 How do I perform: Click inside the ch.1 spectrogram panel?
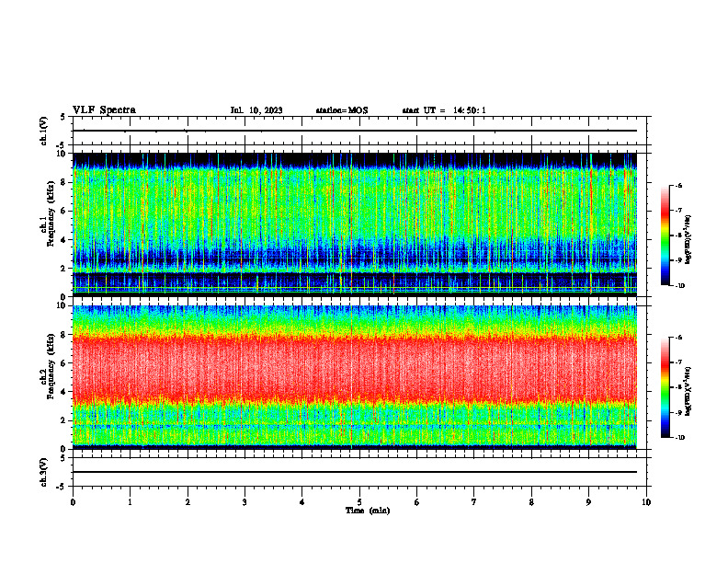point(355,224)
